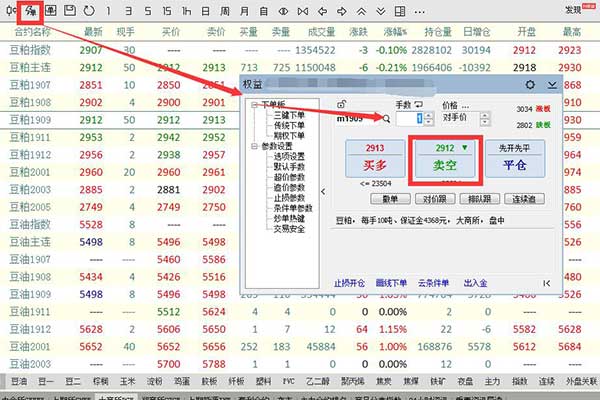Viewport: 600px width, 400px height.
Task: Collapse the 参数设置 tree node
Action: coord(254,145)
